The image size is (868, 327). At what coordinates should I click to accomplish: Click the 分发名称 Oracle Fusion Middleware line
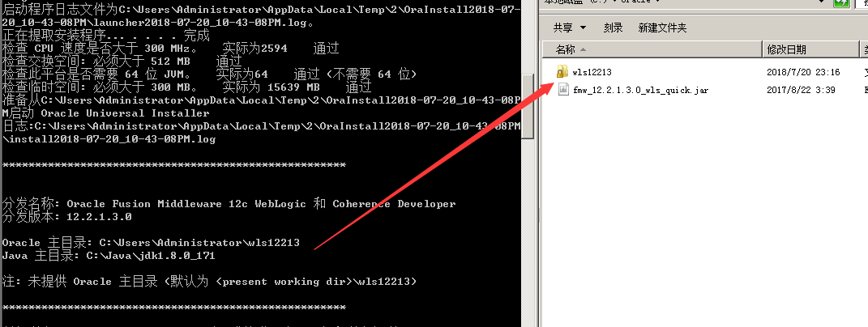[x=229, y=203]
